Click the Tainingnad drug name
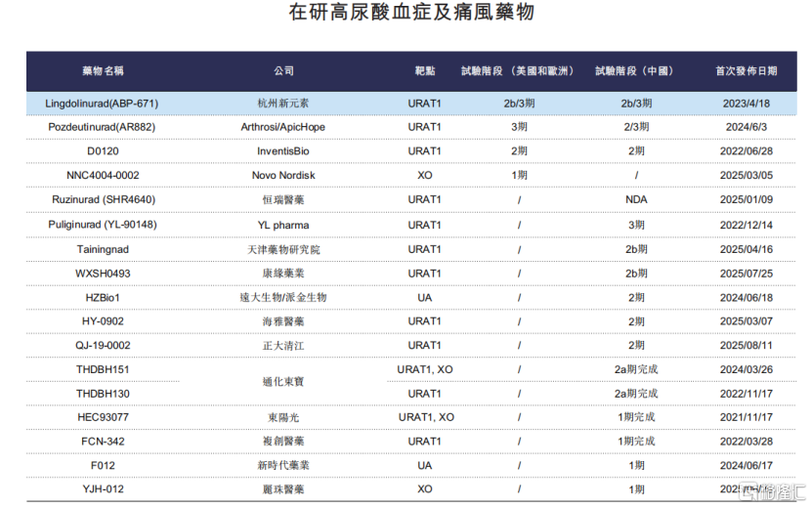812x508 pixels. pos(103,249)
